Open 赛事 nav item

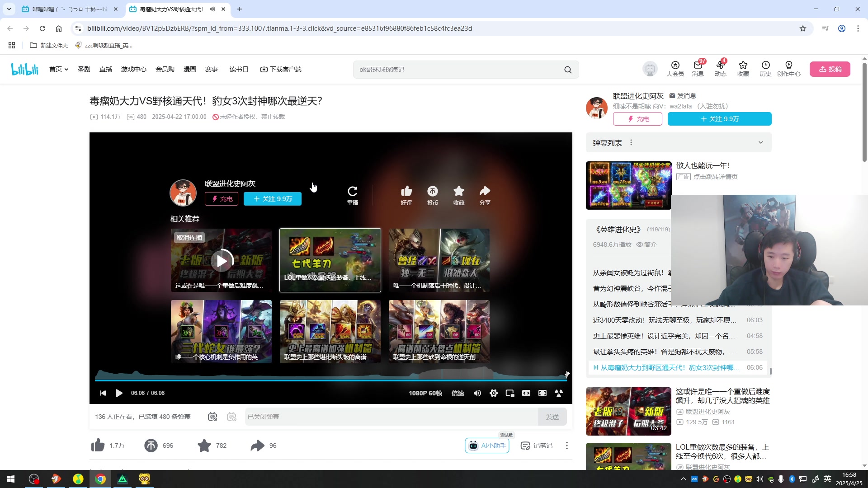point(212,69)
